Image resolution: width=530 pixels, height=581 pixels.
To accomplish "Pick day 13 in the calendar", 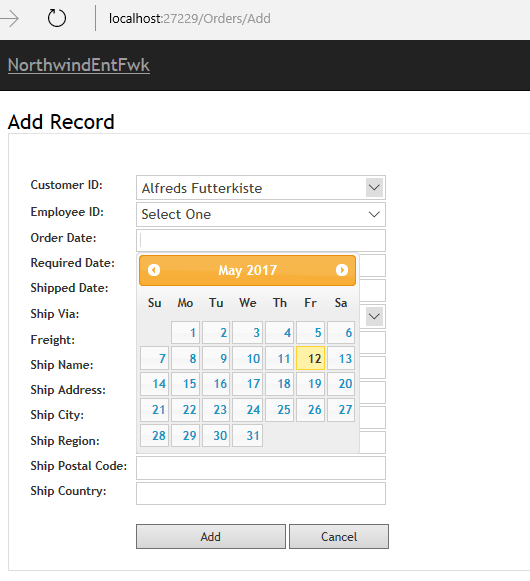I will [341, 358].
